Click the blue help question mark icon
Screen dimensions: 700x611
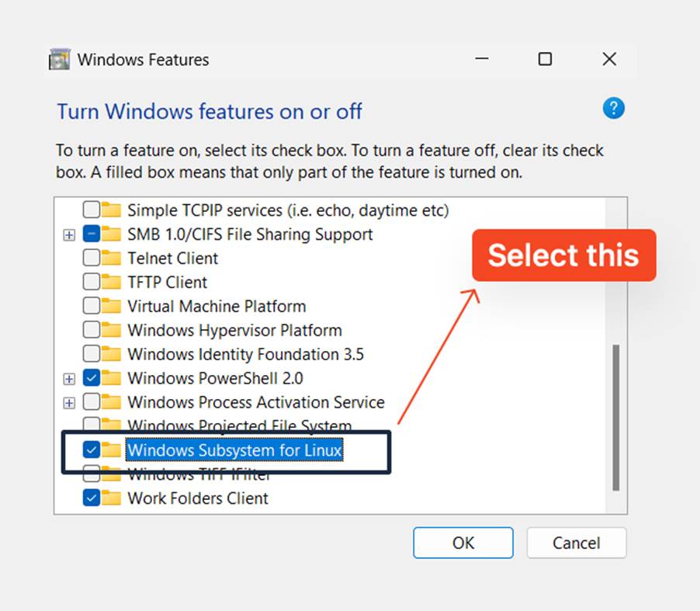[x=613, y=109]
